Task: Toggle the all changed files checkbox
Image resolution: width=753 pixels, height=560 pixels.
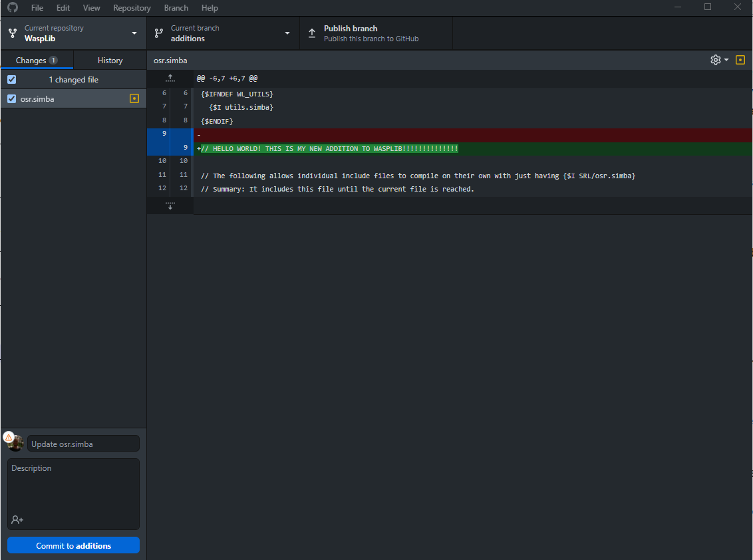Action: (x=12, y=79)
